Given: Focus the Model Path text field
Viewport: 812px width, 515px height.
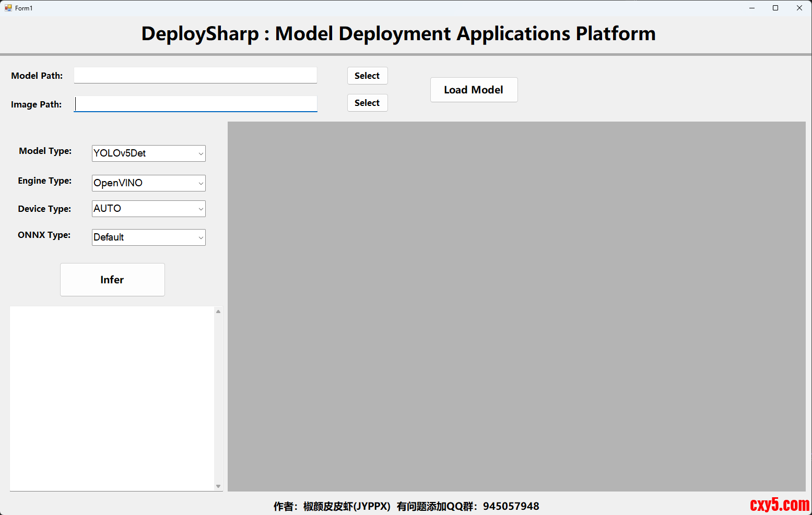Looking at the screenshot, I should (x=195, y=75).
